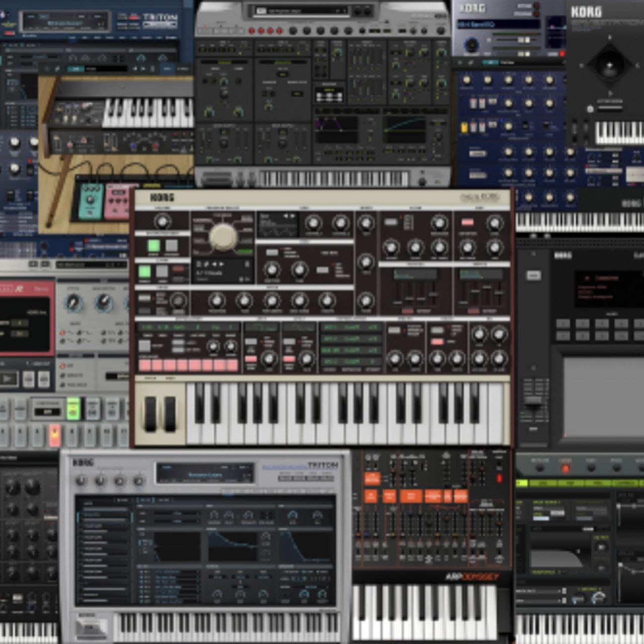The width and height of the screenshot is (644, 644).
Task: Click the blue round knob in top-right gray panel
Action: coord(471,45)
